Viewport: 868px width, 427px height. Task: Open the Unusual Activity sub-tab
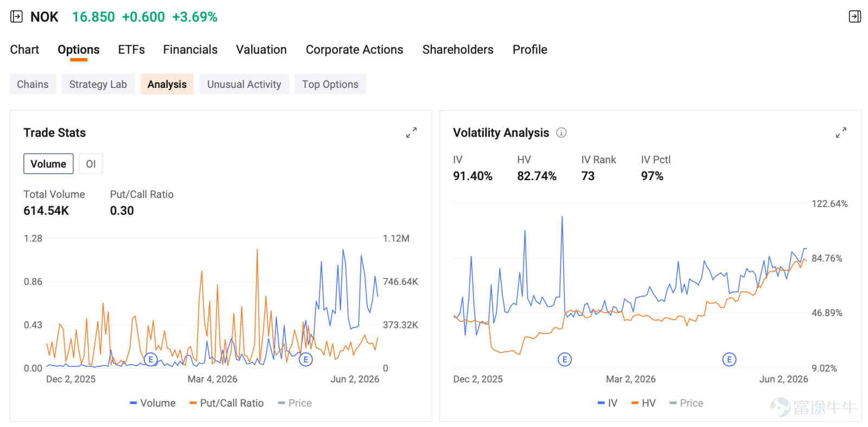tap(244, 84)
